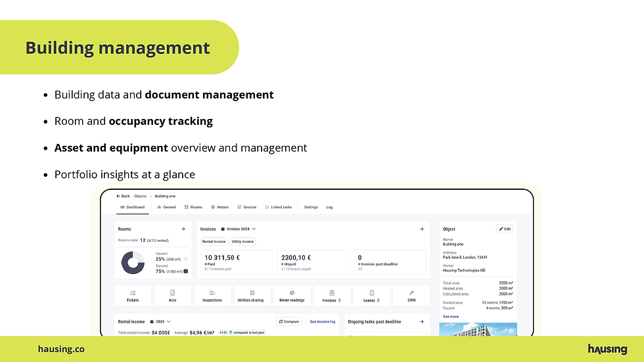Click the '12 rooms, 1700 m²' rented area value
The height and width of the screenshot is (362, 644).
[x=497, y=302]
